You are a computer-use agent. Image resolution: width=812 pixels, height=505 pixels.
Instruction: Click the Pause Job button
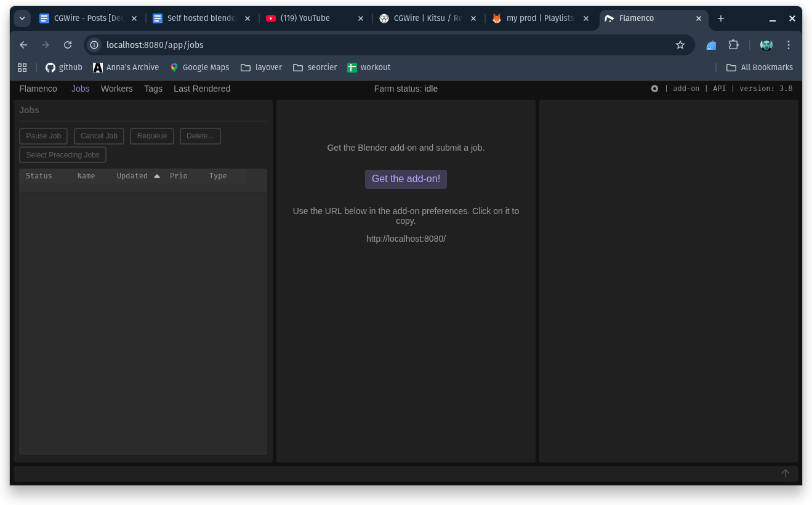coord(44,136)
